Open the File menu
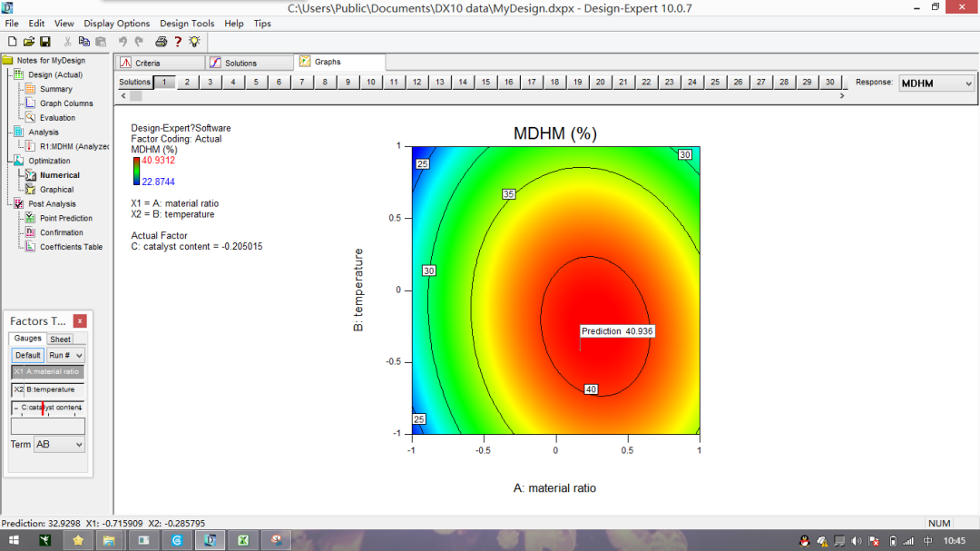 point(11,24)
